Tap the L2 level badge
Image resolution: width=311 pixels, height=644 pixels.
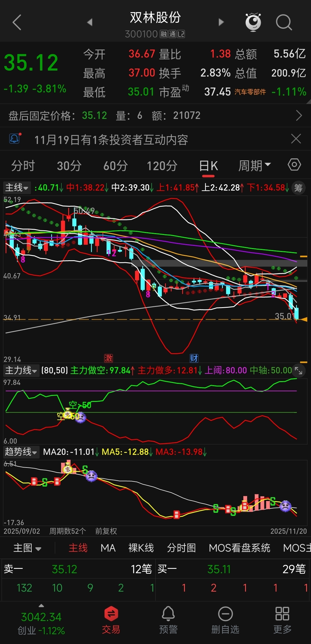coord(181,34)
